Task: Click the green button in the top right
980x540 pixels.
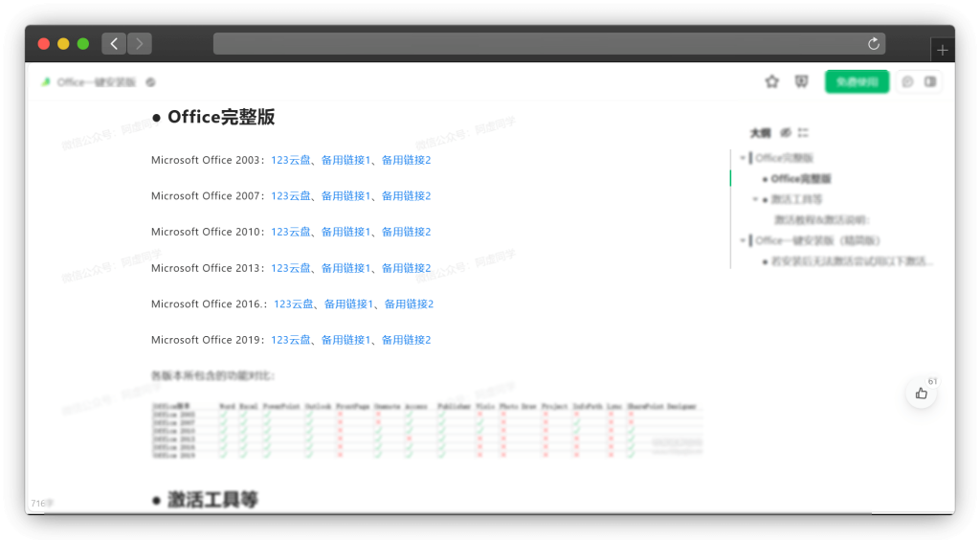Action: (857, 82)
